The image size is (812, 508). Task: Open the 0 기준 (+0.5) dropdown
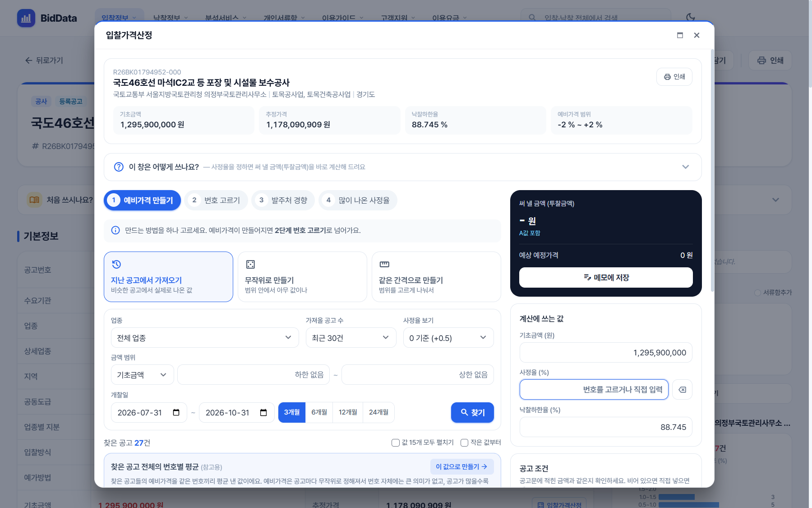coord(448,338)
